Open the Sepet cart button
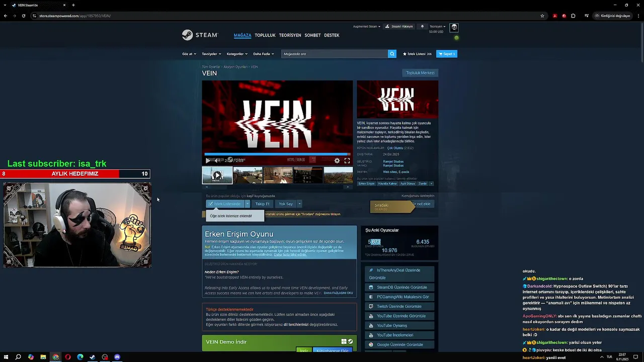This screenshot has height=362, width=644. [447, 54]
